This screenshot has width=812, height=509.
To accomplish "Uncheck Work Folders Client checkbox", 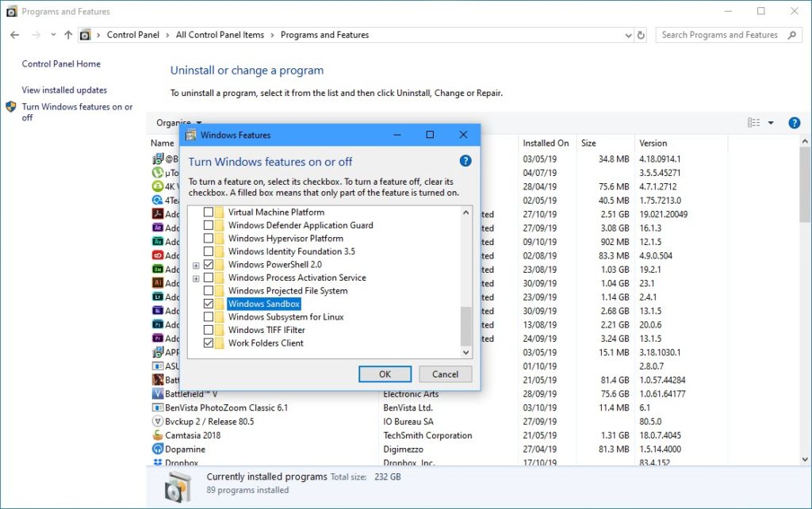I will pos(209,343).
